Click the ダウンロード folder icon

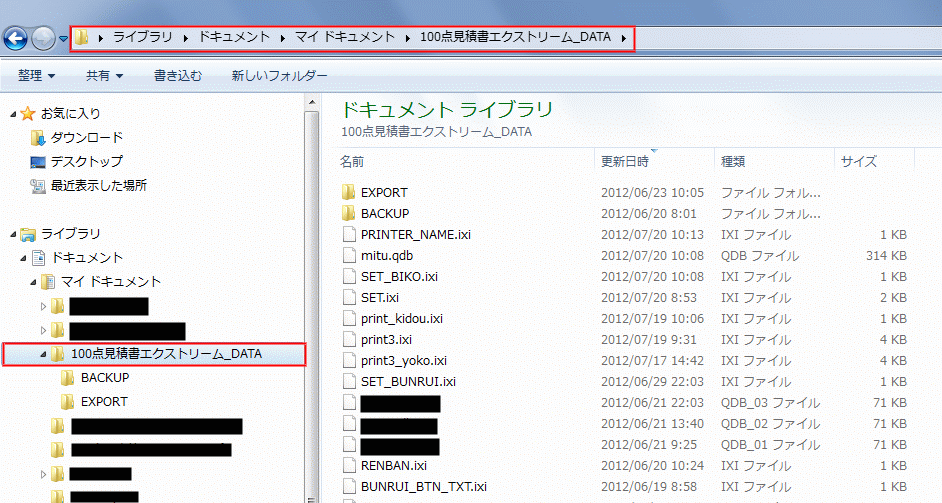point(38,138)
